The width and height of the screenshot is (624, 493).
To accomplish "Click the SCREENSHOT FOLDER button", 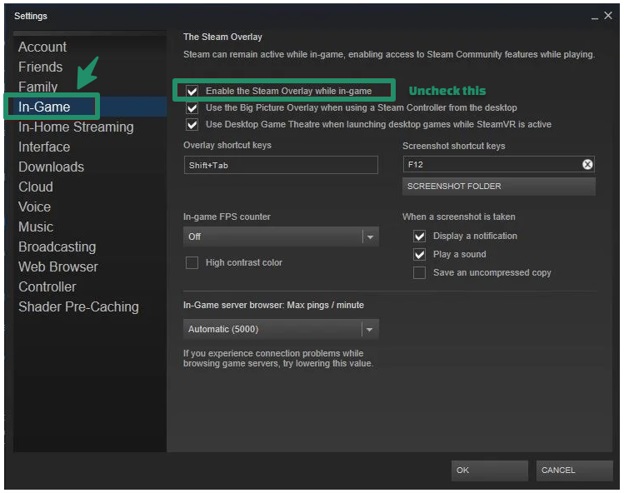I will (499, 186).
